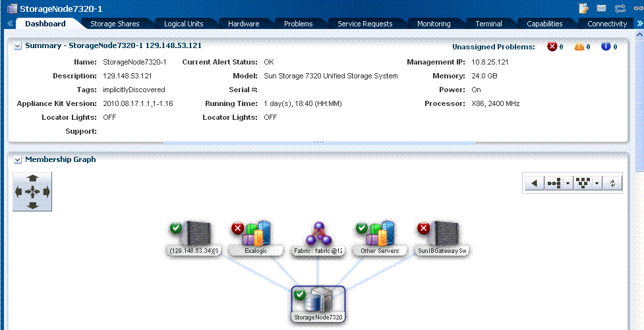644x330 pixels.
Task: Collapse the Summary section
Action: [18, 46]
